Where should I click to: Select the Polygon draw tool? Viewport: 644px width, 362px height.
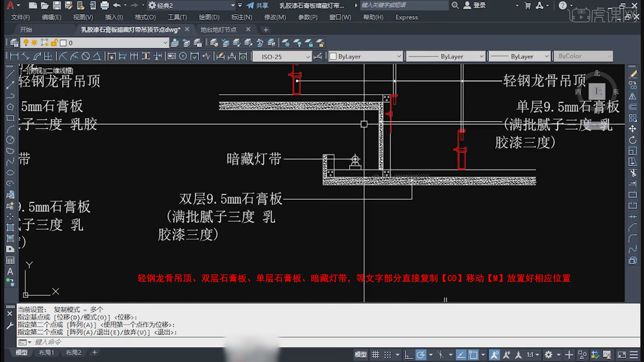pyautogui.click(x=10, y=107)
